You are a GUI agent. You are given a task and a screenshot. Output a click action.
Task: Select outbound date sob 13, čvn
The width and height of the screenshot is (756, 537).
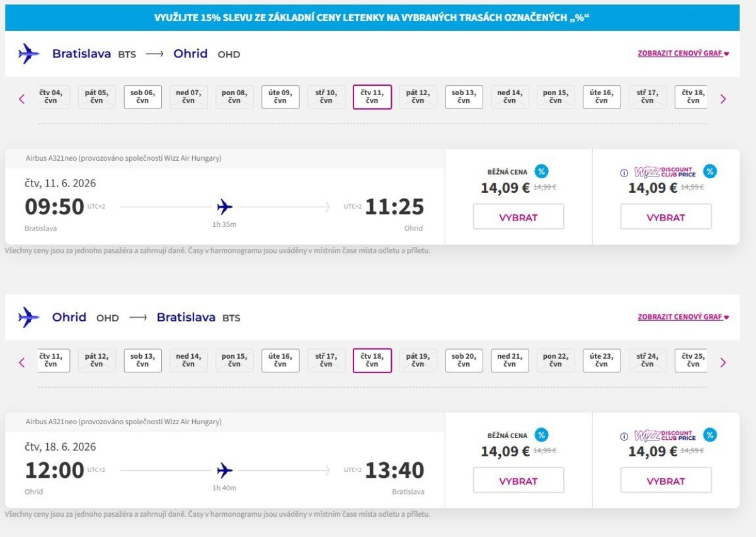(x=464, y=97)
